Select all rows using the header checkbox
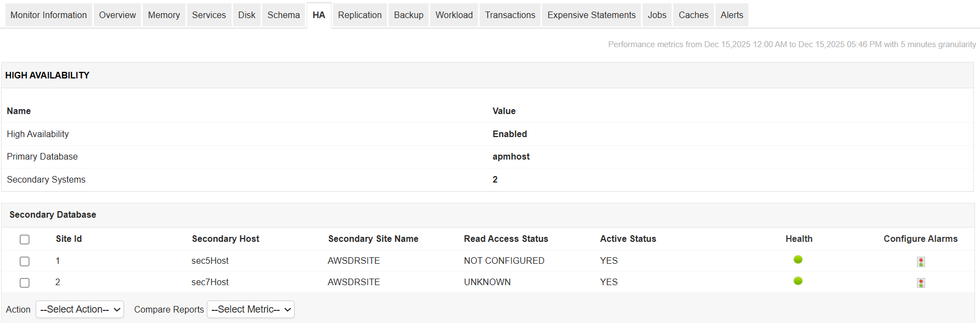Image resolution: width=980 pixels, height=323 pixels. pyautogui.click(x=24, y=239)
